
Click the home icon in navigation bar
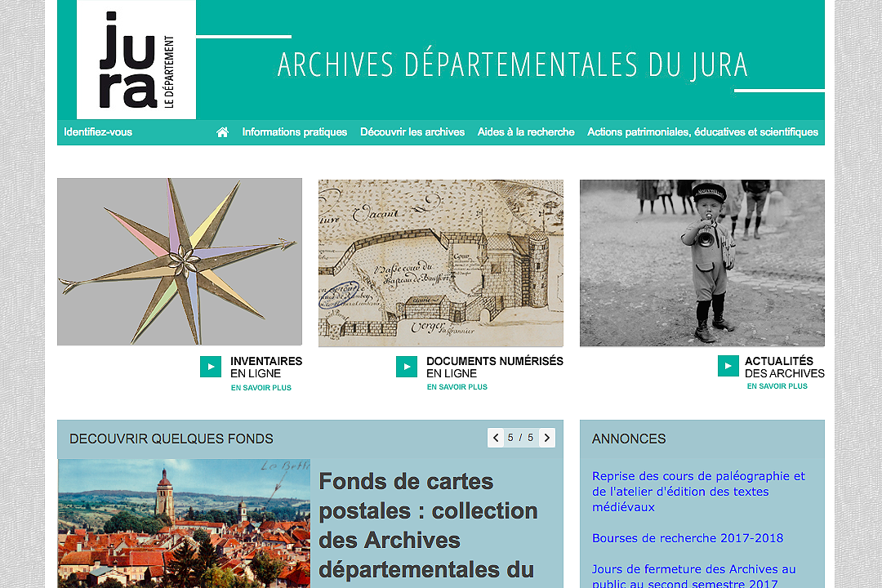(222, 132)
